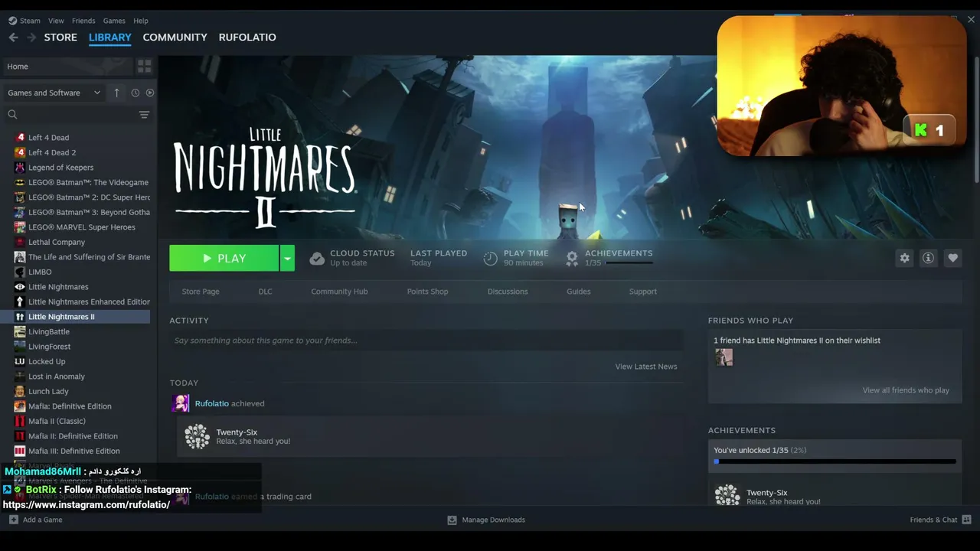Viewport: 980px width, 551px height.
Task: Click the library page vertical scrollbar
Action: (x=976, y=119)
